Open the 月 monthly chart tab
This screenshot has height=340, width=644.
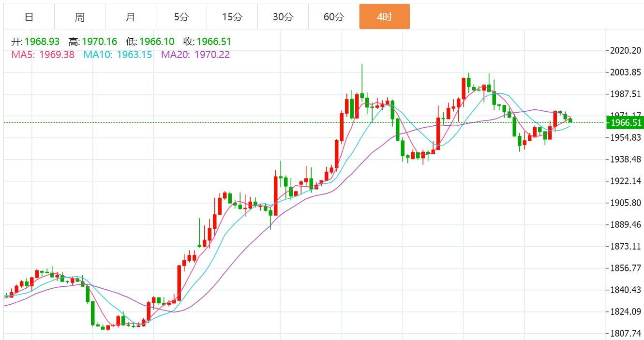[131, 17]
